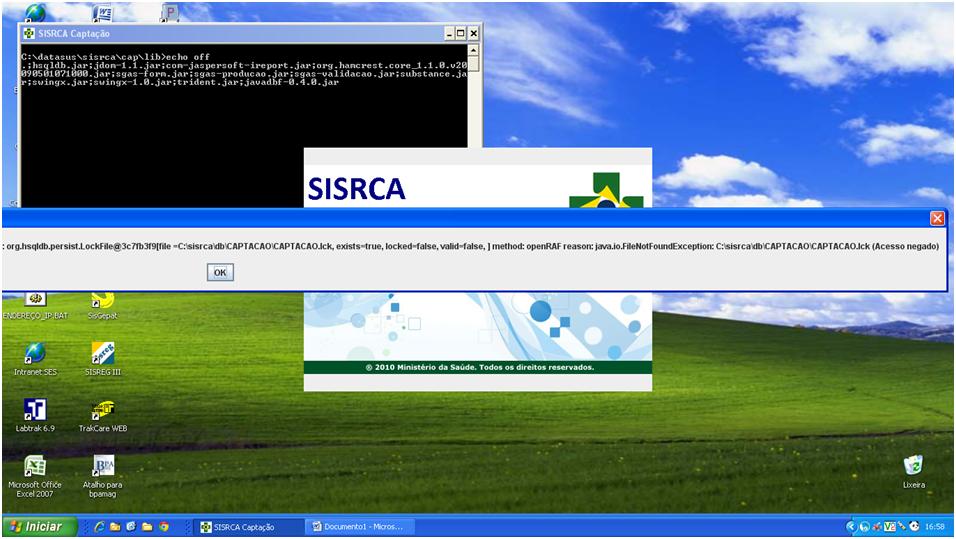
Task: Open the Iniciar start menu
Action: point(40,526)
